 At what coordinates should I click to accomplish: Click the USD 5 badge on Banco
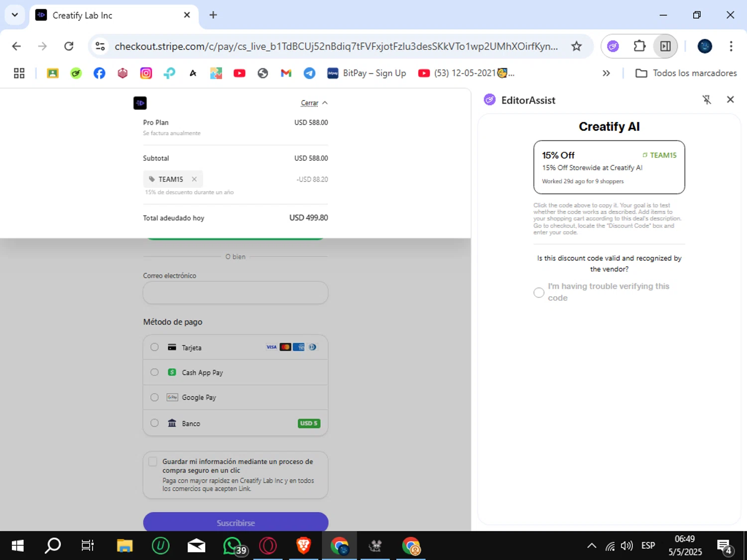(x=309, y=423)
